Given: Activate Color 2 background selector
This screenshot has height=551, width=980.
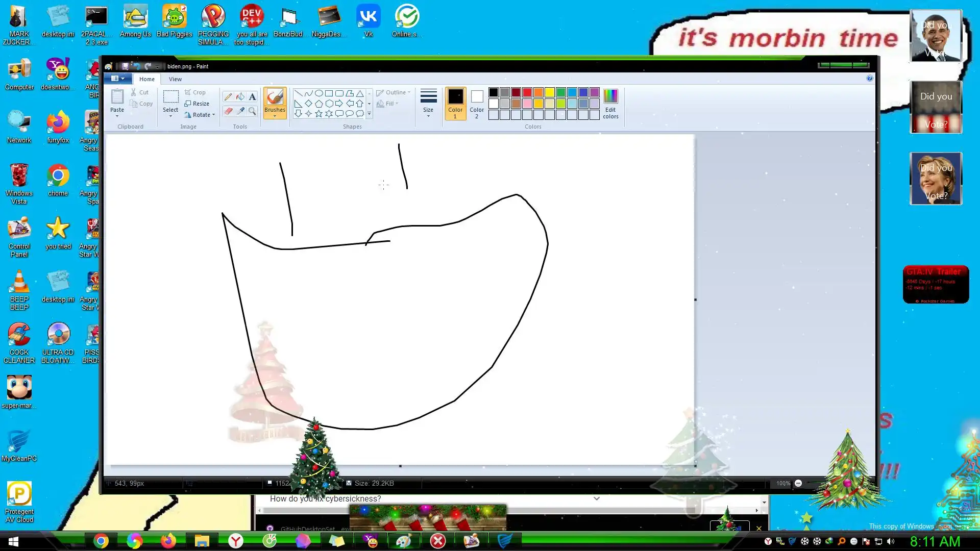Looking at the screenshot, I should [x=477, y=104].
